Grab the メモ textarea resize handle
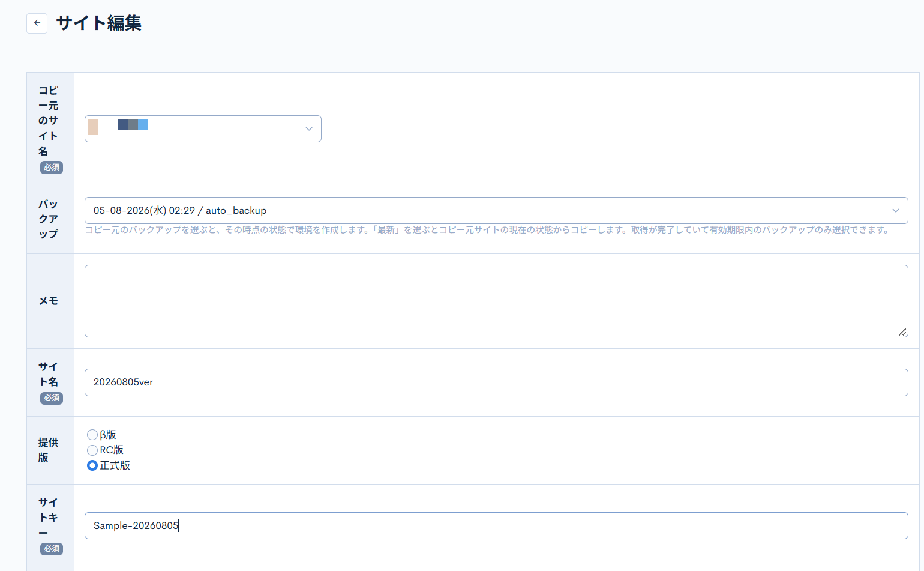924x571 pixels. (902, 332)
